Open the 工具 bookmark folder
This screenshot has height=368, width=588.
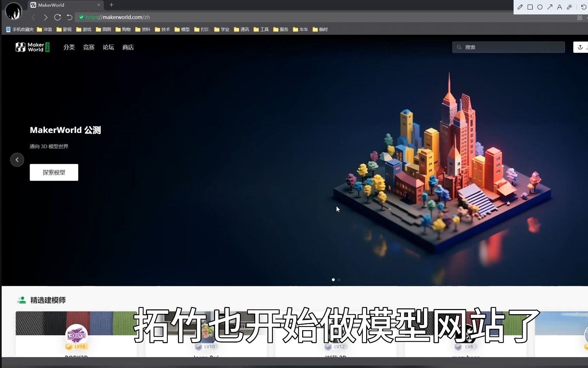point(261,29)
